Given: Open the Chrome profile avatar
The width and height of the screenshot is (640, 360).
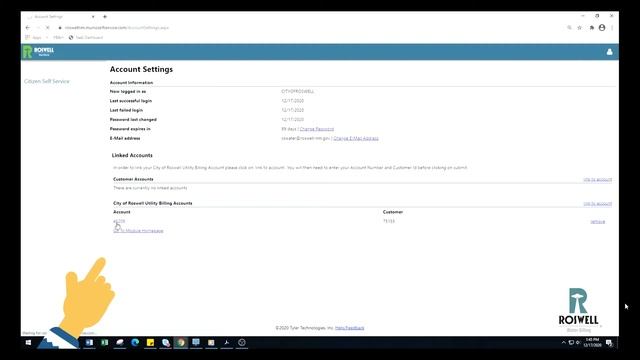Looking at the screenshot, I should coord(602,28).
